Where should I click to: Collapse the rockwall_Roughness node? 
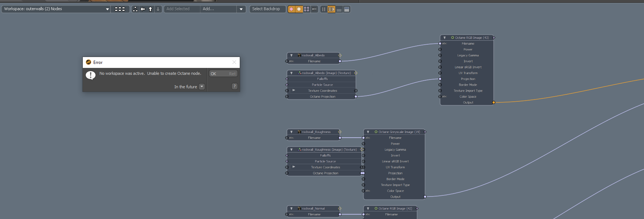coord(291,132)
